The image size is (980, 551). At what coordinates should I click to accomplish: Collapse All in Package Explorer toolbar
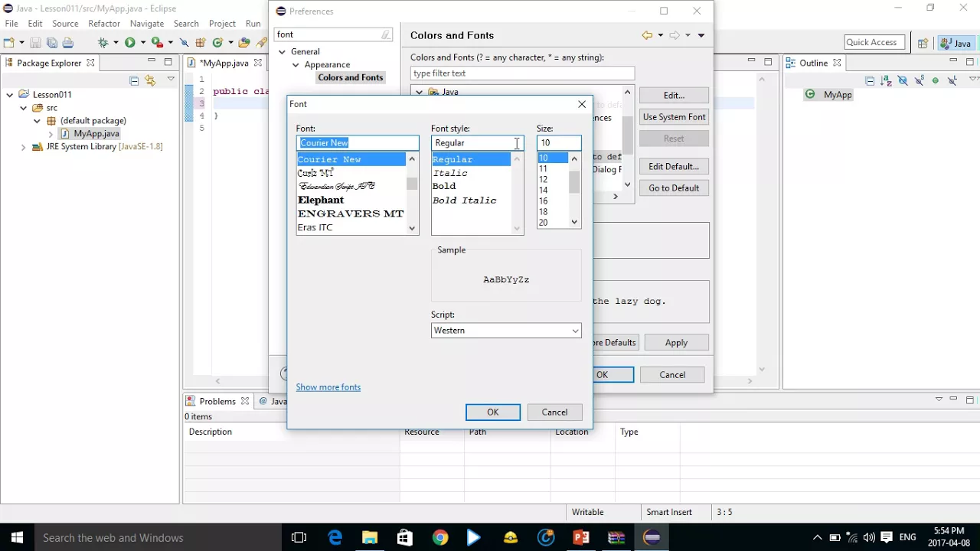134,80
